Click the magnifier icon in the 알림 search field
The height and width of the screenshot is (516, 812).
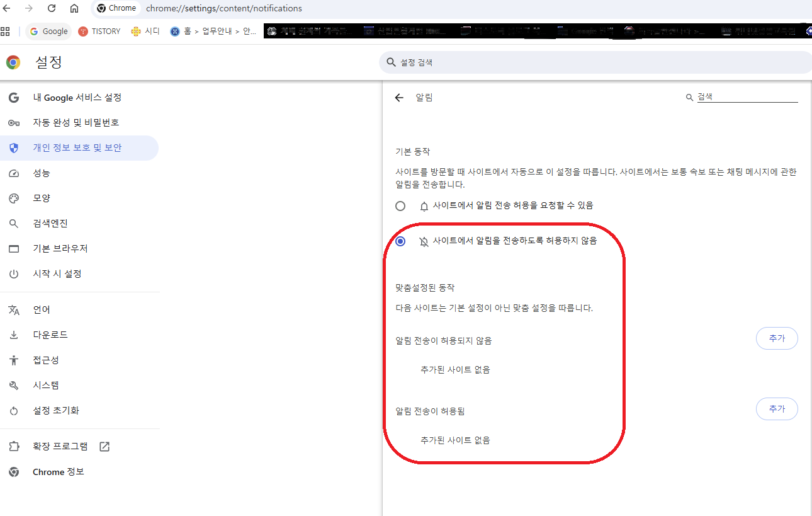coord(689,96)
